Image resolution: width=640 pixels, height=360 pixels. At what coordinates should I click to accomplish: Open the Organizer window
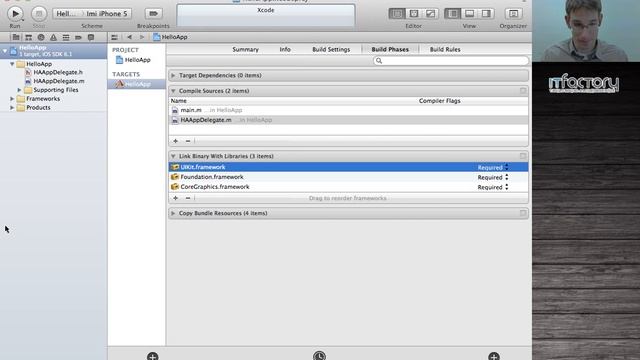tap(513, 13)
